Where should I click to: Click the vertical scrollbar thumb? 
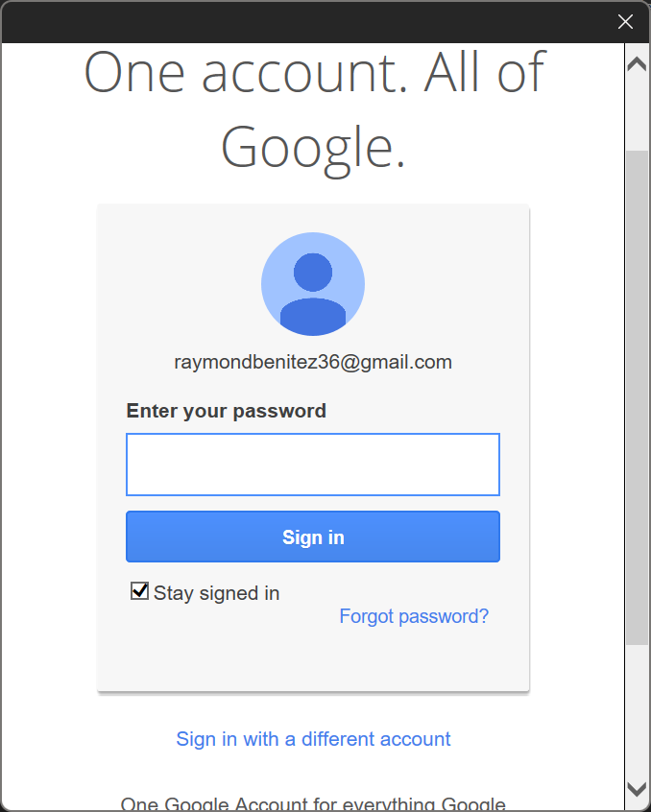[x=637, y=384]
